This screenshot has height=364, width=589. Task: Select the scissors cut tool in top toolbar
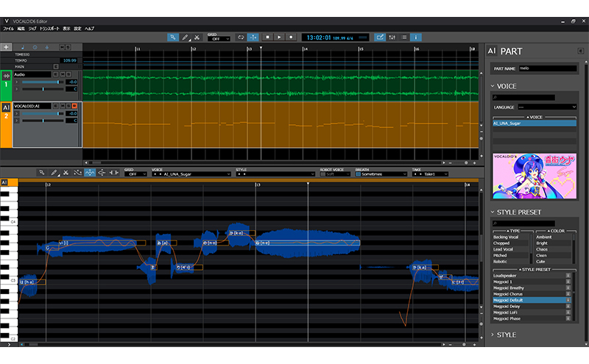click(197, 37)
